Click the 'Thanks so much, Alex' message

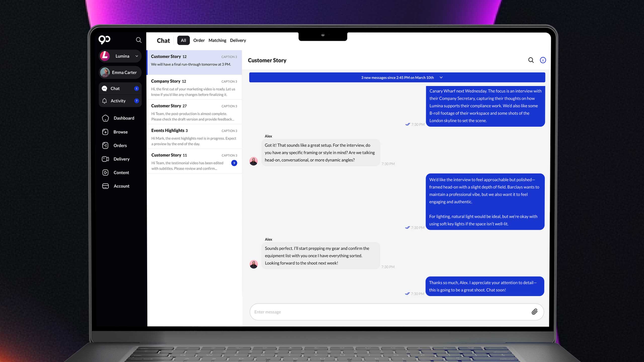(x=485, y=286)
